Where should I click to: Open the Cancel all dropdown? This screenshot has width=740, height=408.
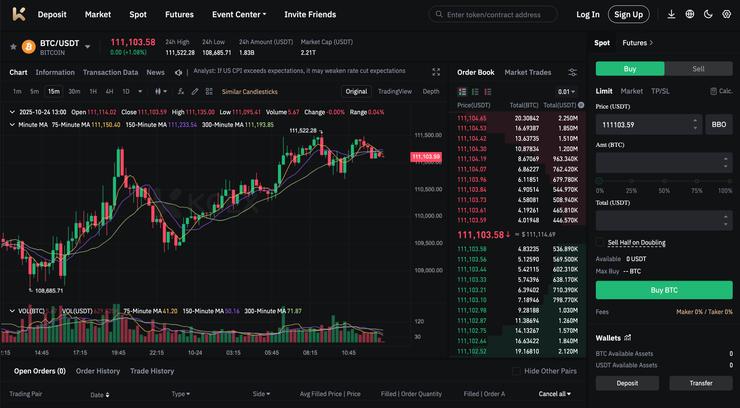point(555,394)
